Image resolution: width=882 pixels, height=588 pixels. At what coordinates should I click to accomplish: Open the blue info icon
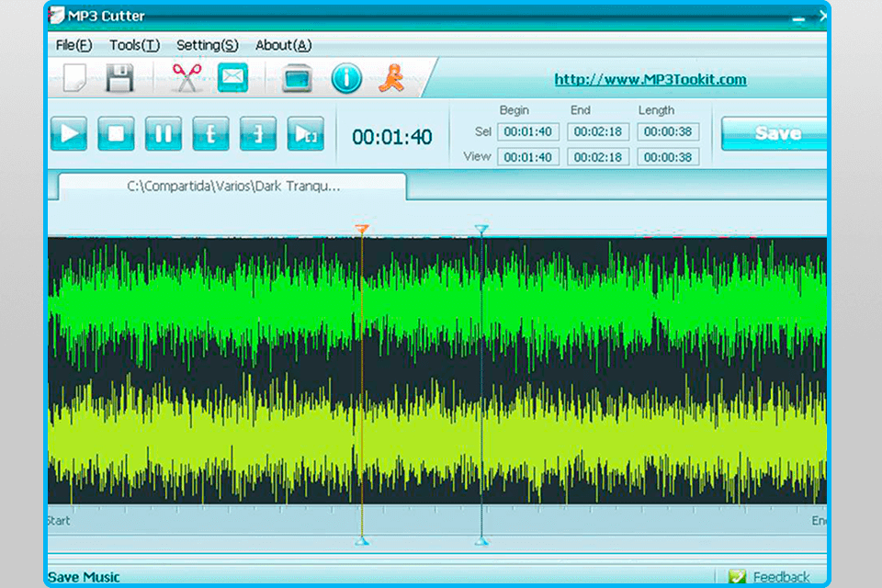coord(346,78)
